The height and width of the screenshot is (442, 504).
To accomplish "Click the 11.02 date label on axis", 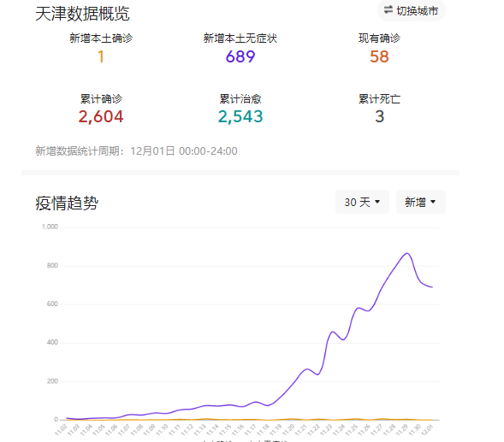I will coord(61,430).
